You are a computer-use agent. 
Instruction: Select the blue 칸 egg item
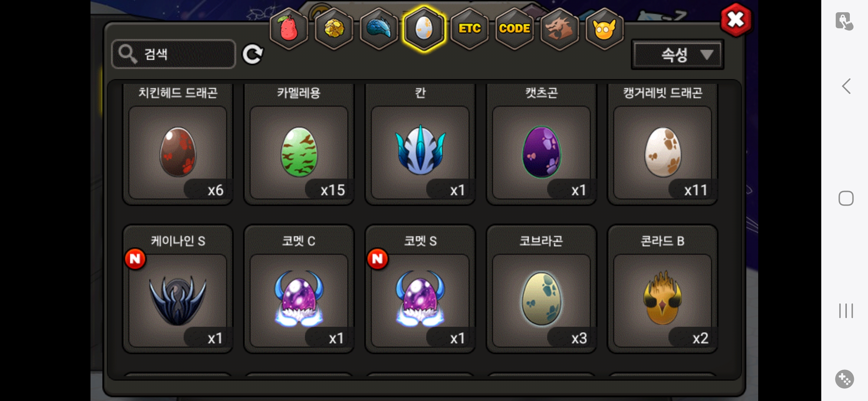point(420,144)
